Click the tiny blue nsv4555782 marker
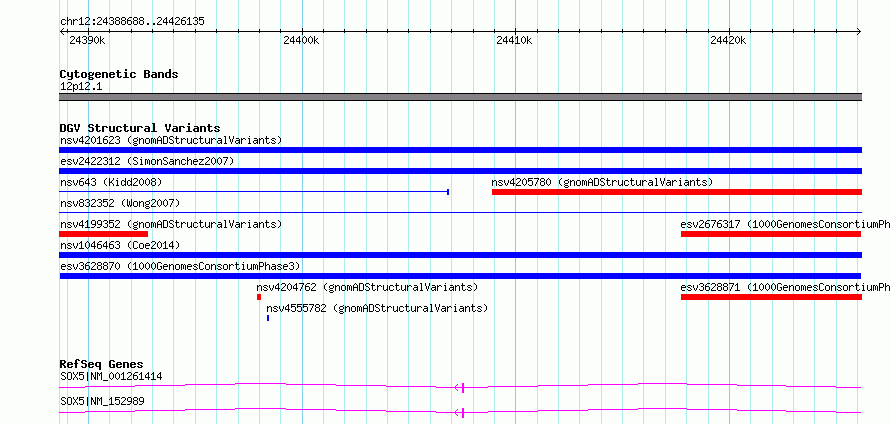 click(x=268, y=318)
